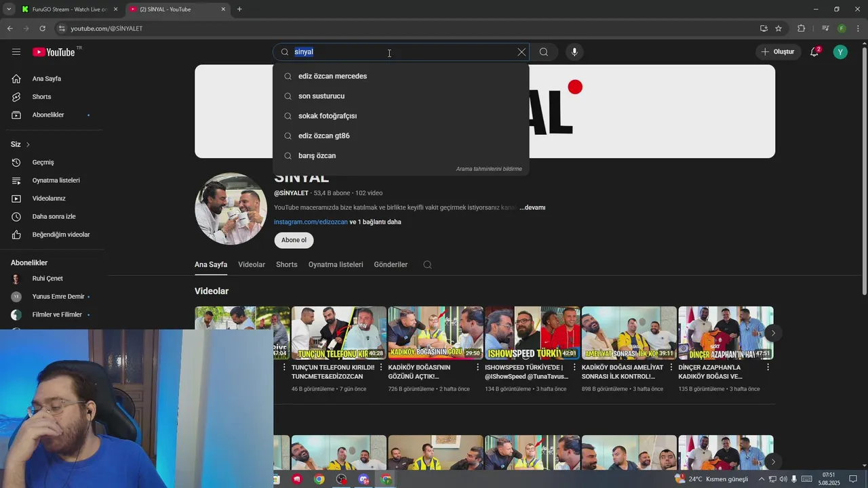Open instagram.com/edizozcan link
This screenshot has height=488, width=868.
(x=311, y=222)
